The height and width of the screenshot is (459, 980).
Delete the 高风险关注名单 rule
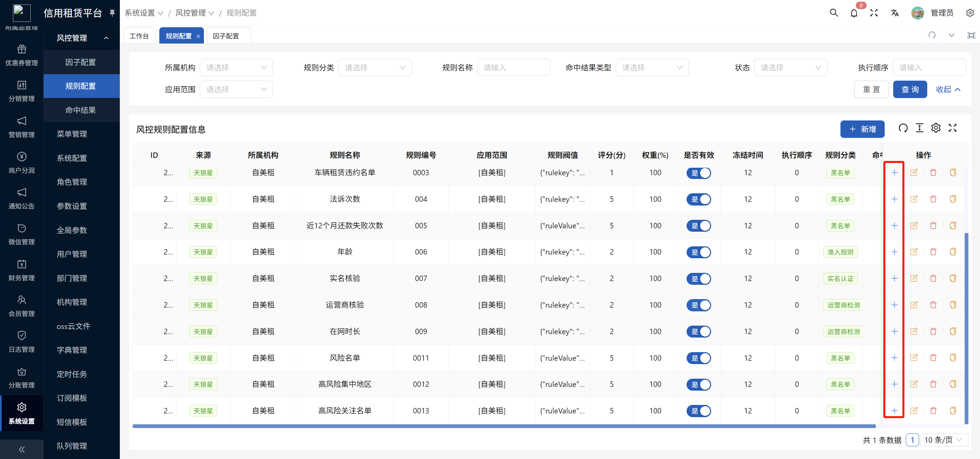(933, 410)
